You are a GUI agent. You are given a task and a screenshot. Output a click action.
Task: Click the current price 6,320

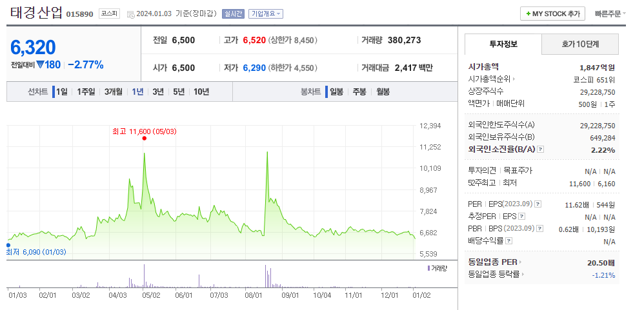point(33,48)
